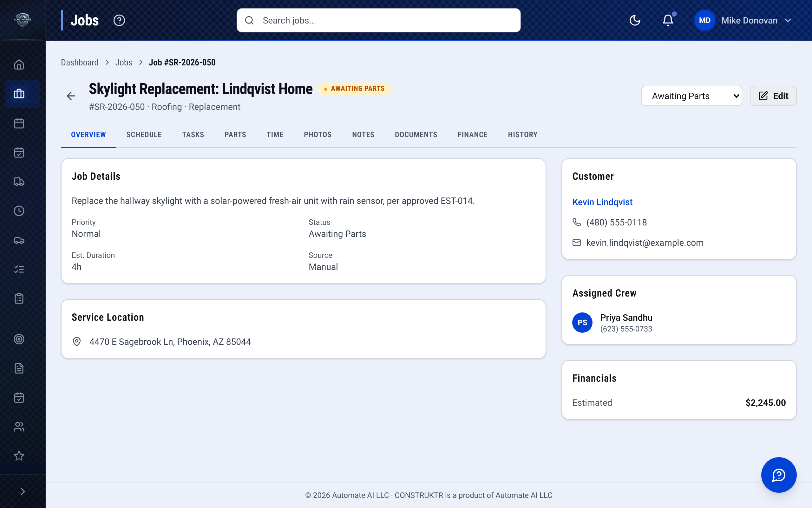Viewport: 812px width, 508px height.
Task: Open the target bullseye sidebar icon
Action: (x=19, y=339)
